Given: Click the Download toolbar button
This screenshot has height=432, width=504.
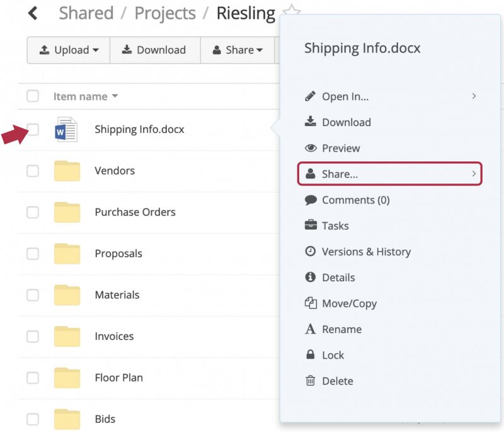Looking at the screenshot, I should point(155,50).
